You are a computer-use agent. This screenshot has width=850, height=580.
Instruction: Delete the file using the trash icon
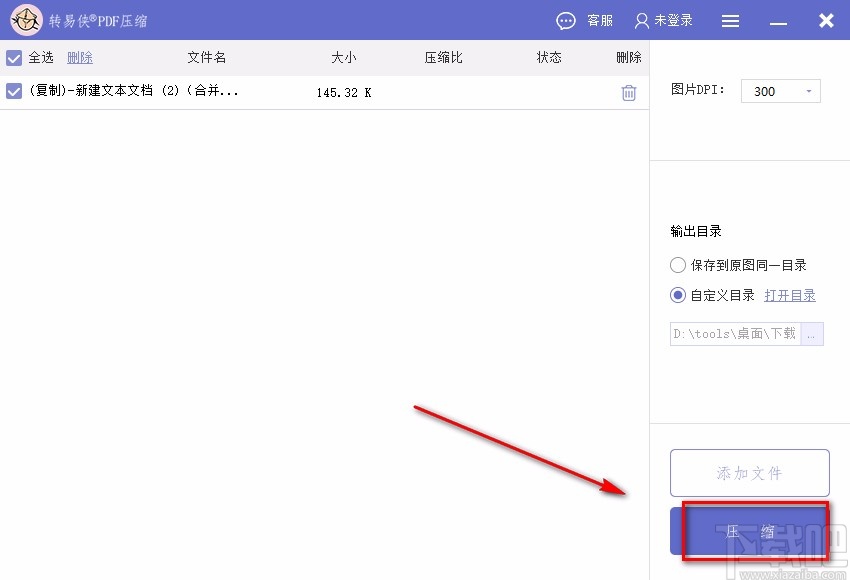(628, 92)
